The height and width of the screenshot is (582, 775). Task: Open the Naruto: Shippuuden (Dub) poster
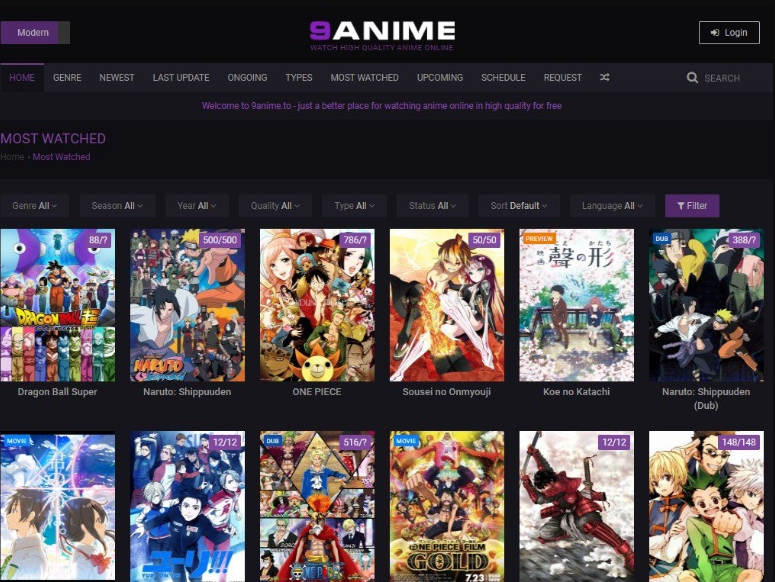[706, 305]
